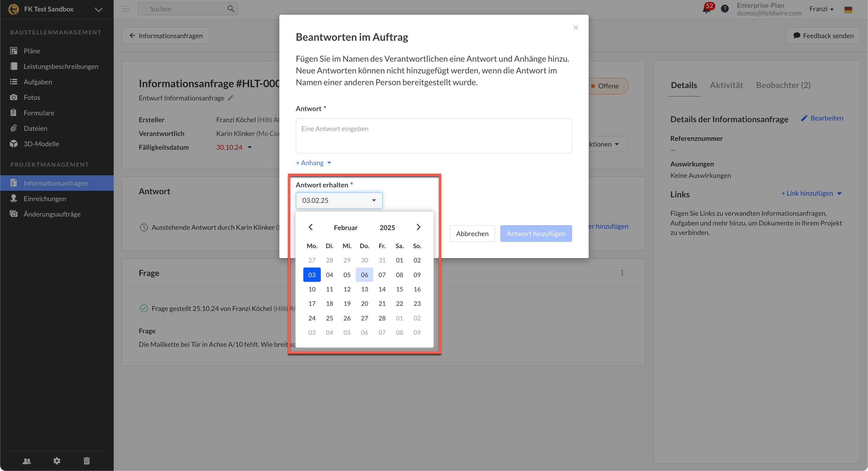
Task: Open the Franzi user menu
Action: tap(821, 9)
